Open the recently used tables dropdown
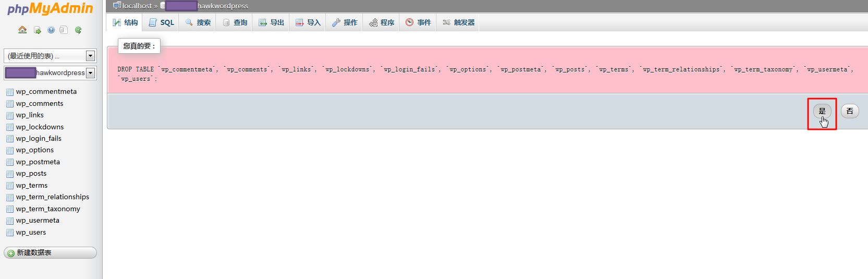Image resolution: width=868 pixels, height=279 pixels. pos(50,56)
